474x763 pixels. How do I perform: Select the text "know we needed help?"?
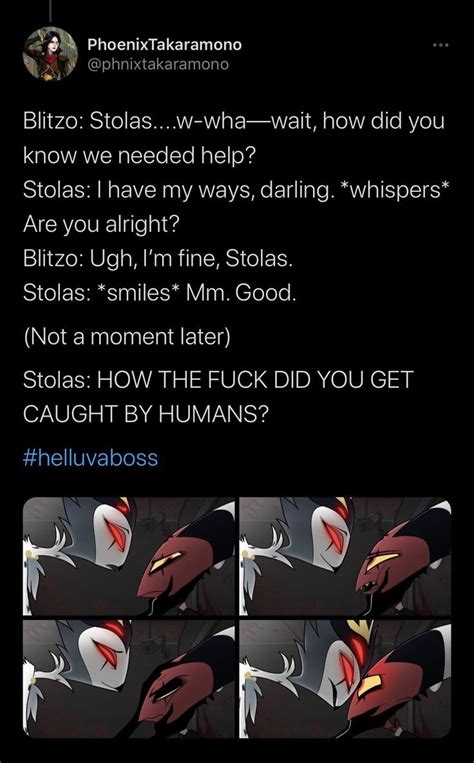[139, 156]
